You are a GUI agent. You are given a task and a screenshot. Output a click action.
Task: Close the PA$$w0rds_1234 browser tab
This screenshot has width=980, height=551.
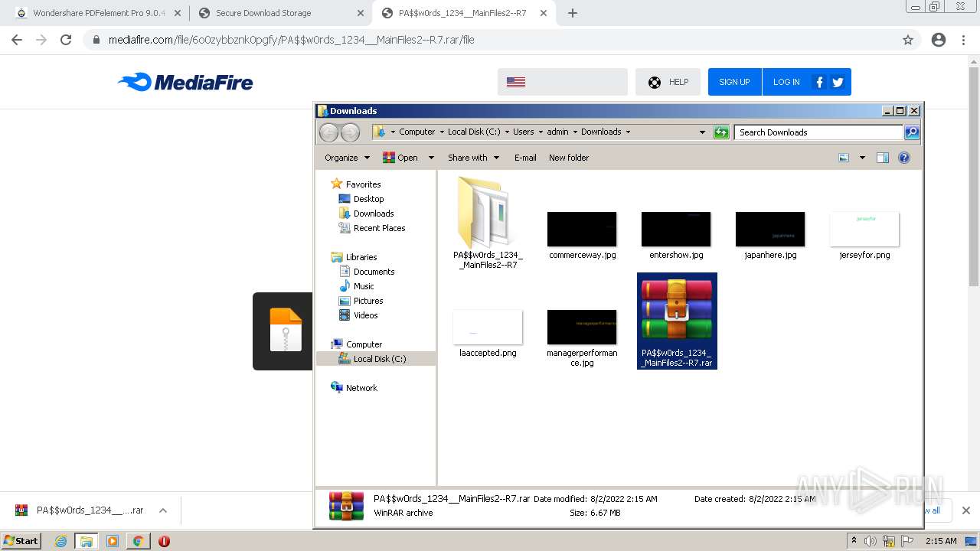click(543, 13)
